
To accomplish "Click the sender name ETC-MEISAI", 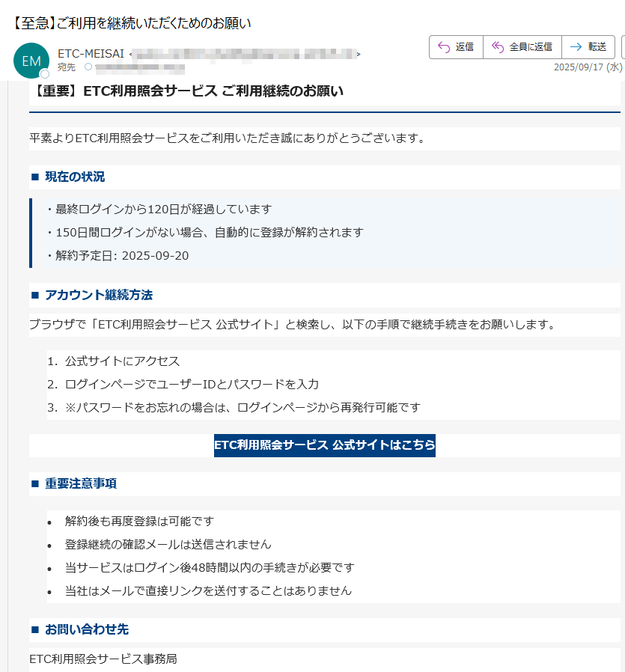I will point(91,54).
